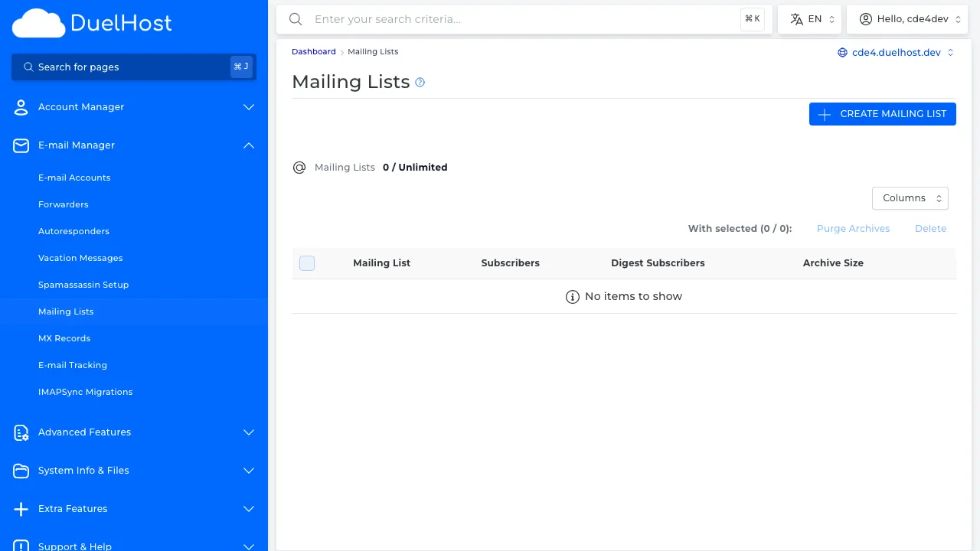Collapse the E-mail Manager section
Viewport: 980px width, 551px height.
tap(248, 145)
